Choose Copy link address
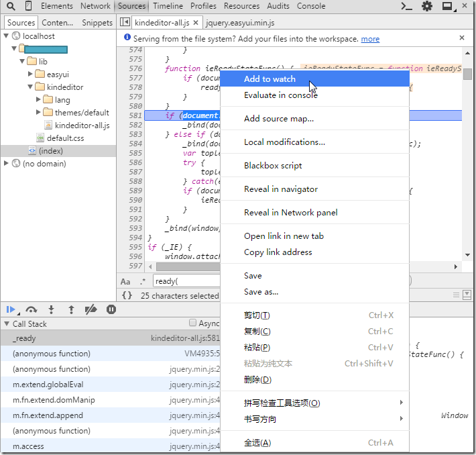Image resolution: width=476 pixels, height=455 pixels. click(x=315, y=252)
